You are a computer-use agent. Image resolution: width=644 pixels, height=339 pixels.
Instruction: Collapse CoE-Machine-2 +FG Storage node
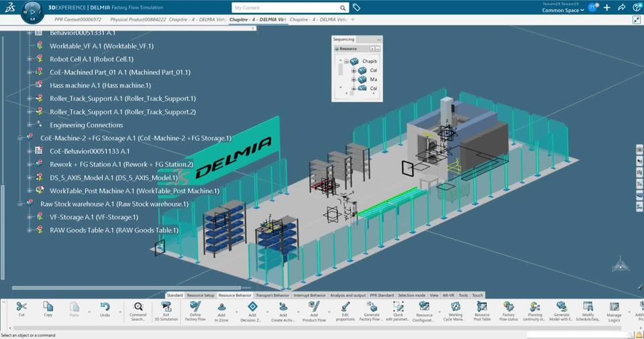19,138
